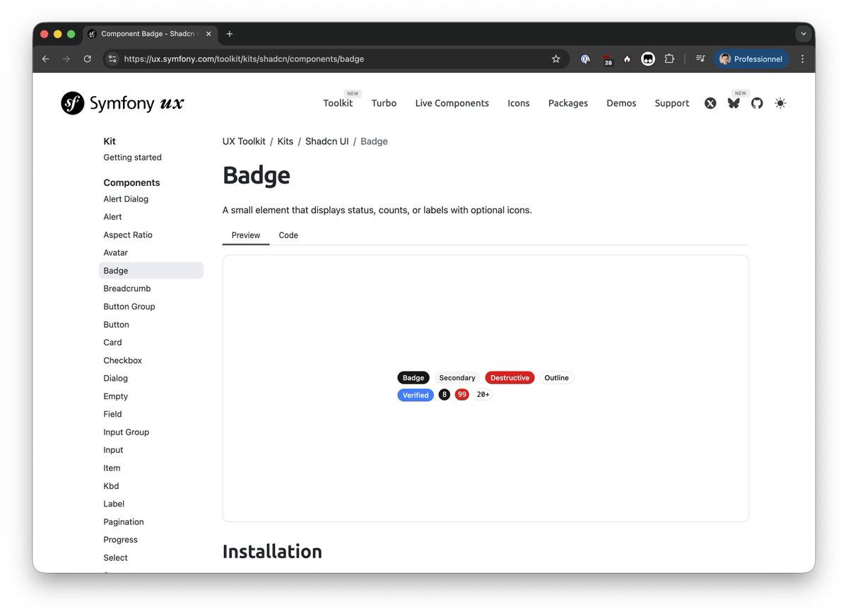Open the Icons nav item

(x=519, y=103)
